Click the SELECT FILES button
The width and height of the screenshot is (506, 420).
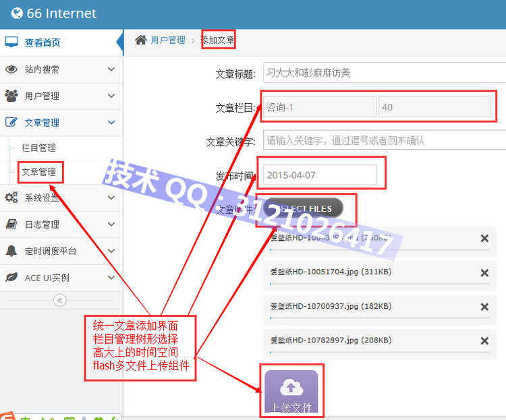coord(303,208)
